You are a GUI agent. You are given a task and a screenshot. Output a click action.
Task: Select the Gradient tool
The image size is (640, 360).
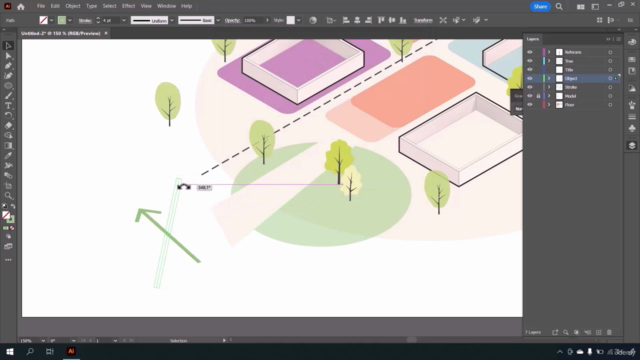8,146
